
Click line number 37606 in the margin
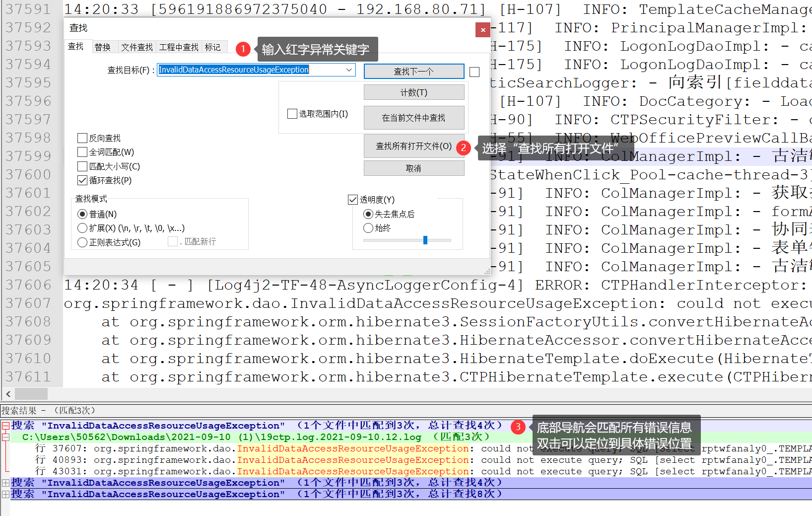point(29,285)
